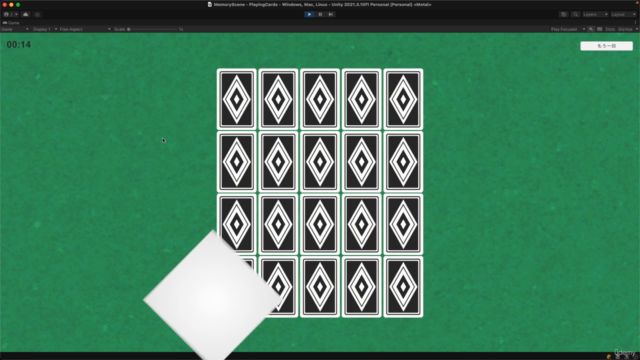This screenshot has width=640, height=360.
Task: Flip the fourth card in the top row
Action: [362, 99]
